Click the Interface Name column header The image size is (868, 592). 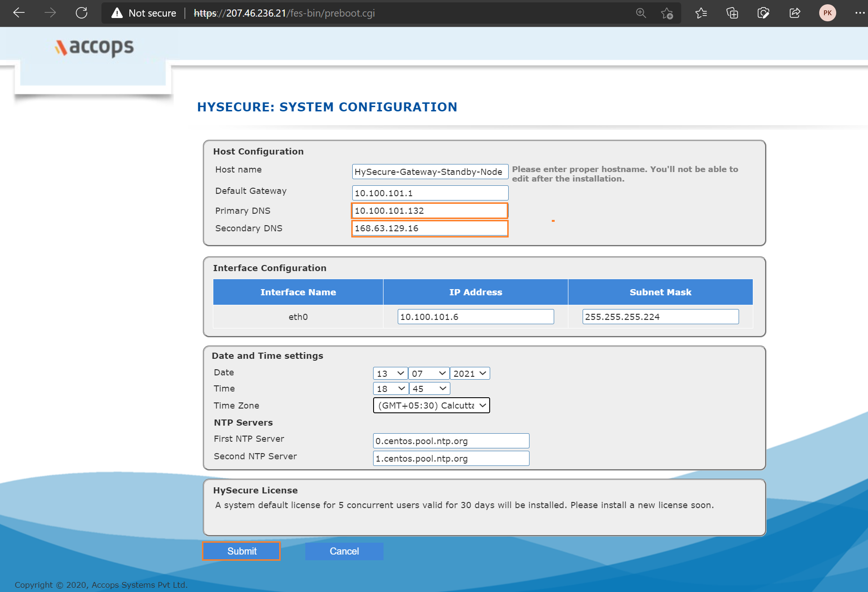pyautogui.click(x=298, y=292)
